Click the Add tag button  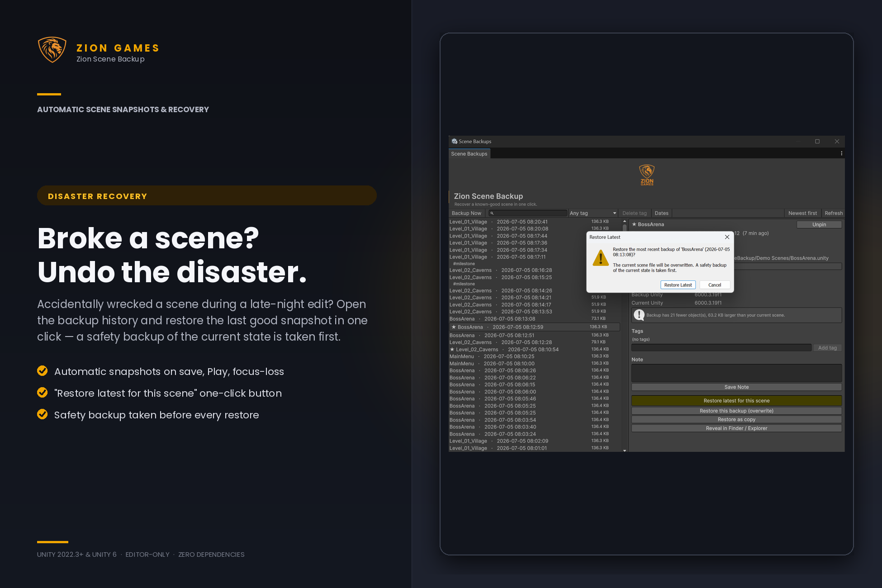pyautogui.click(x=827, y=348)
